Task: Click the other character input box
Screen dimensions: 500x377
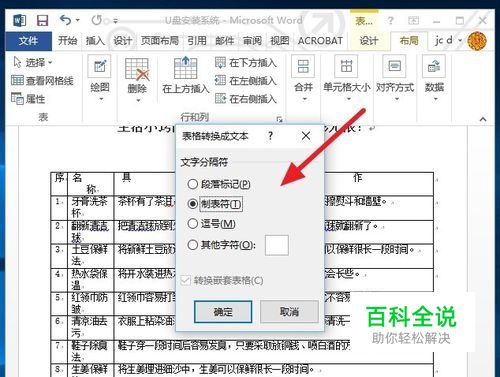Action: pos(277,245)
